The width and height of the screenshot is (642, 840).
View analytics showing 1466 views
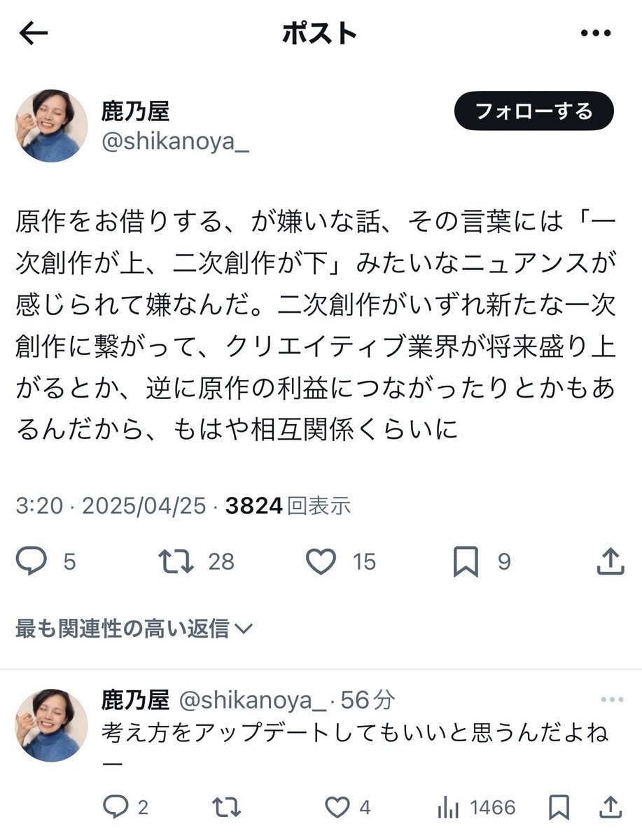(x=476, y=808)
